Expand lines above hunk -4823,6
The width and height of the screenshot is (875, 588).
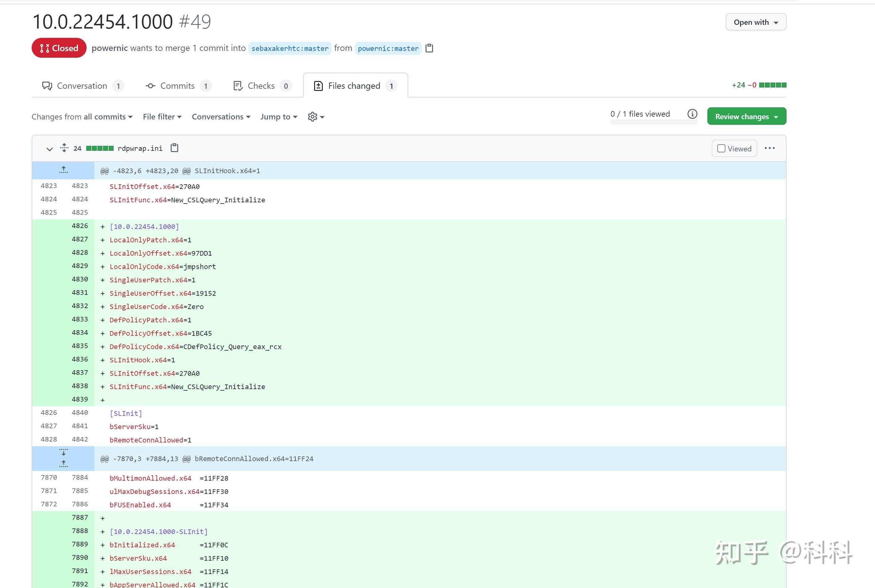pyautogui.click(x=63, y=170)
